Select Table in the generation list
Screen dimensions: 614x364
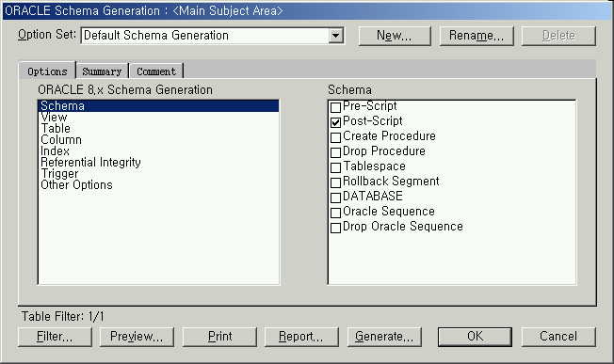[x=158, y=128]
